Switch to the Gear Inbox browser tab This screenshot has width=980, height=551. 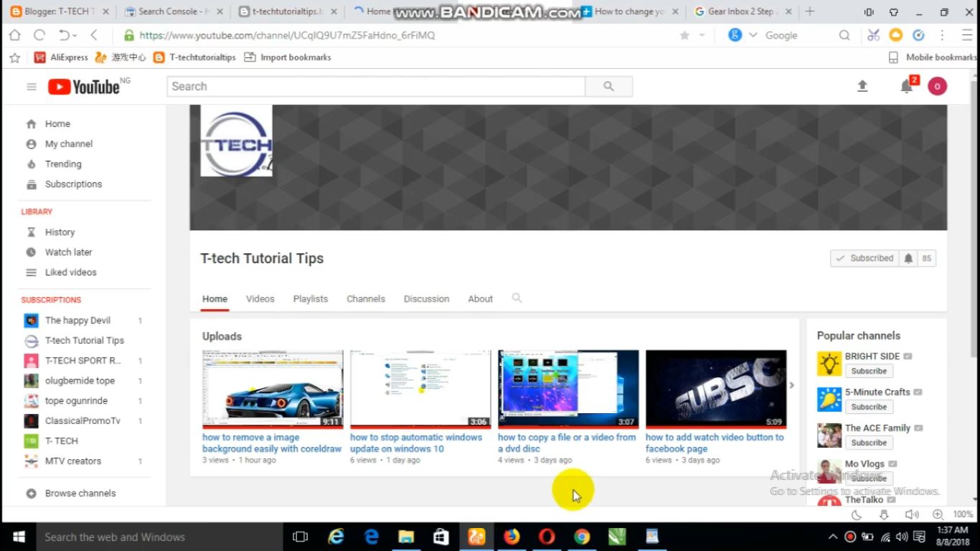743,11
